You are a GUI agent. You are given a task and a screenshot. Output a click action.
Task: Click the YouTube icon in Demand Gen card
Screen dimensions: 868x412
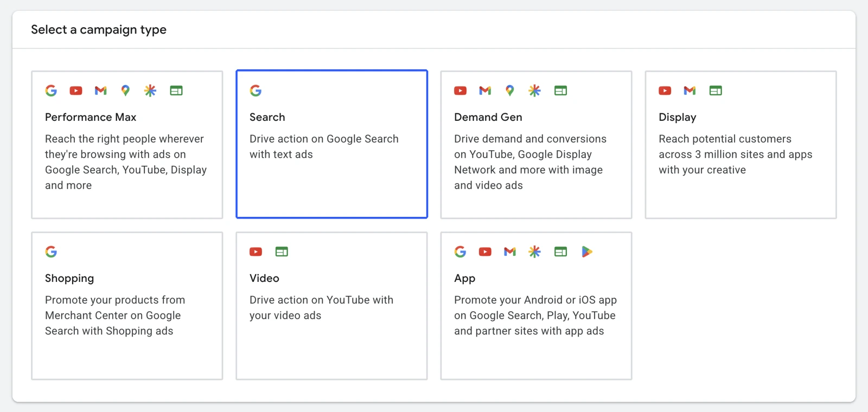tap(461, 91)
